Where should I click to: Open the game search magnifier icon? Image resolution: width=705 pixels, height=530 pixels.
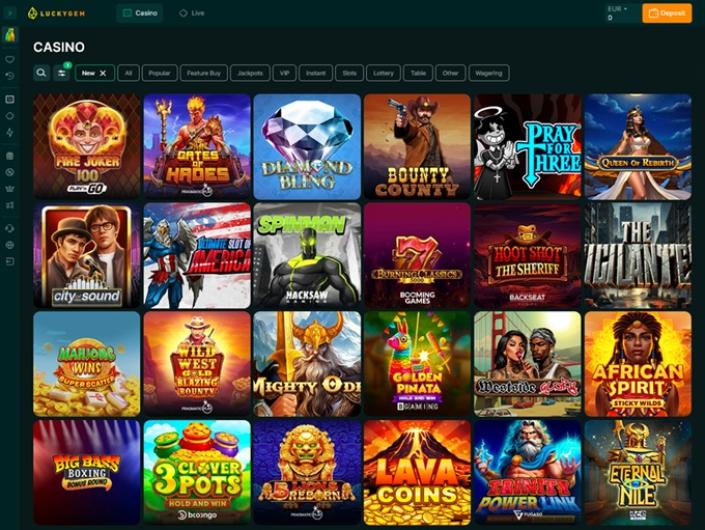pyautogui.click(x=41, y=73)
